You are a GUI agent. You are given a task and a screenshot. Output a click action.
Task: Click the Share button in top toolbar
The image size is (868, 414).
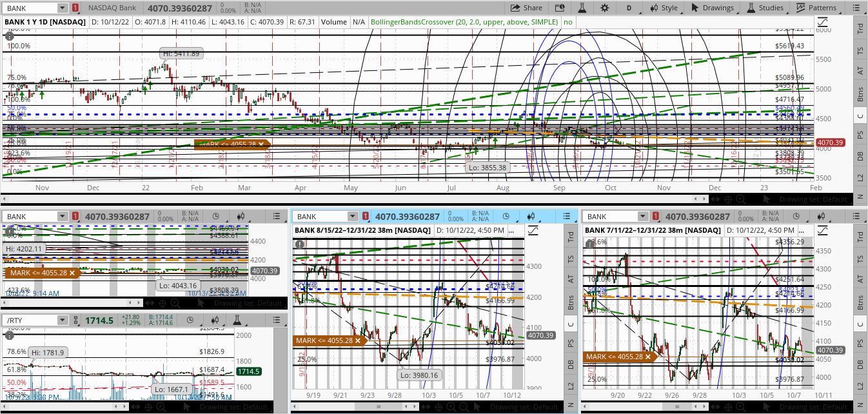[x=526, y=8]
